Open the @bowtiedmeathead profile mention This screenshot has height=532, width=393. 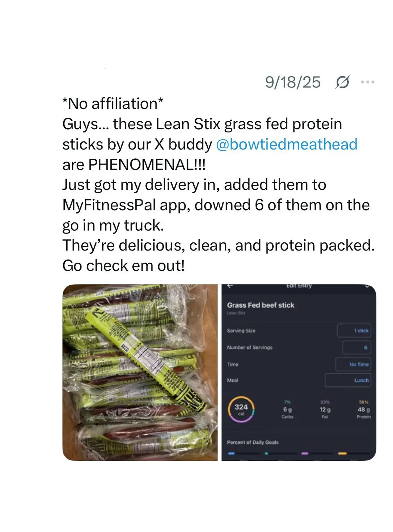click(286, 144)
